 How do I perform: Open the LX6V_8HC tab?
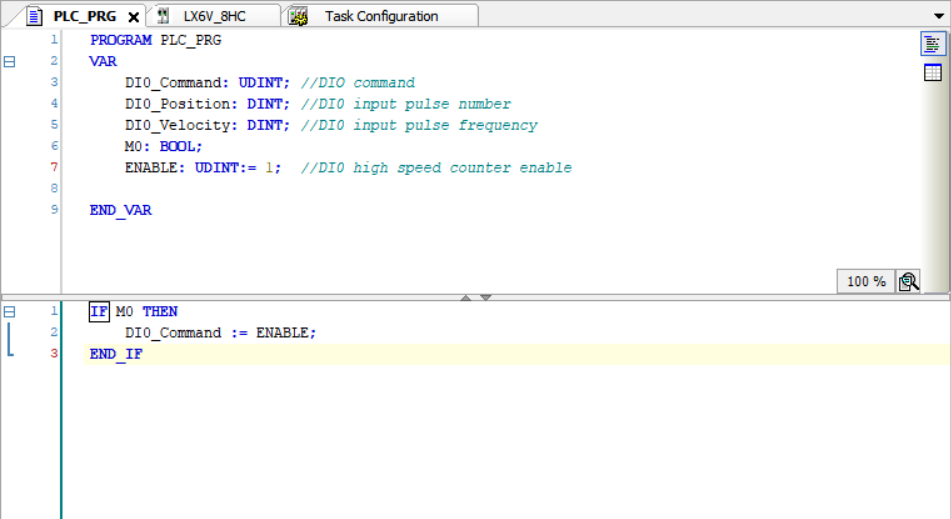coord(215,16)
